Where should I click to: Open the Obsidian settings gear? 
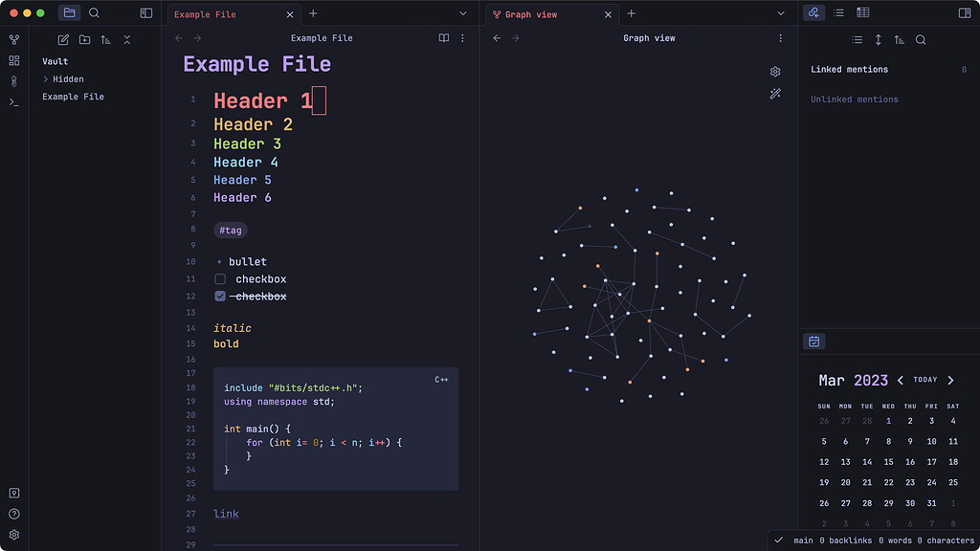click(13, 535)
